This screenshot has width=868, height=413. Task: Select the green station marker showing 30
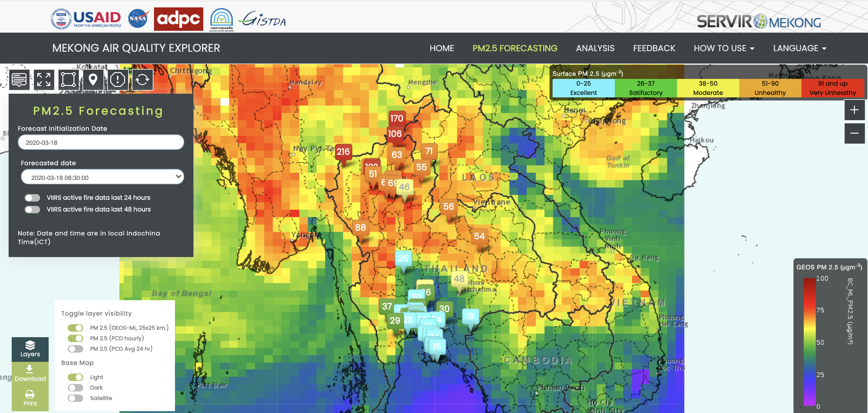(x=444, y=309)
